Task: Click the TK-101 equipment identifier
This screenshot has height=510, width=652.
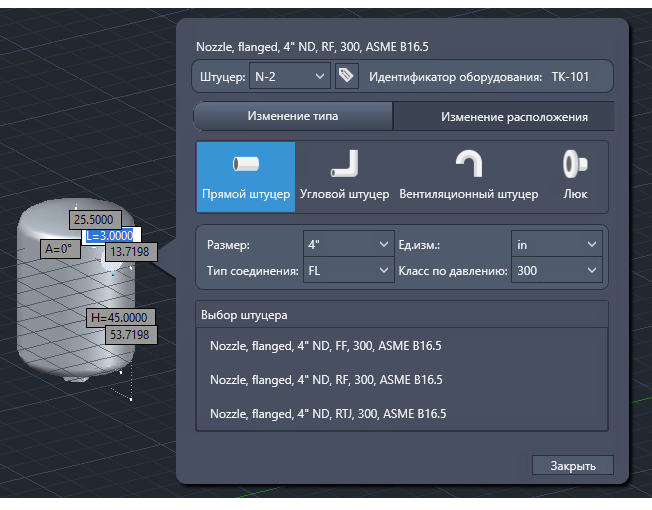Action: (570, 77)
